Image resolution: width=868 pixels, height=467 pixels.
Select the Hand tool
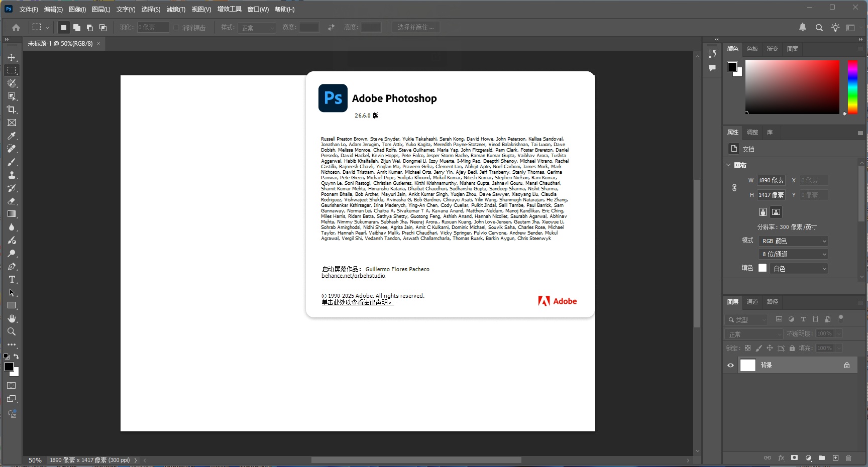pyautogui.click(x=12, y=318)
